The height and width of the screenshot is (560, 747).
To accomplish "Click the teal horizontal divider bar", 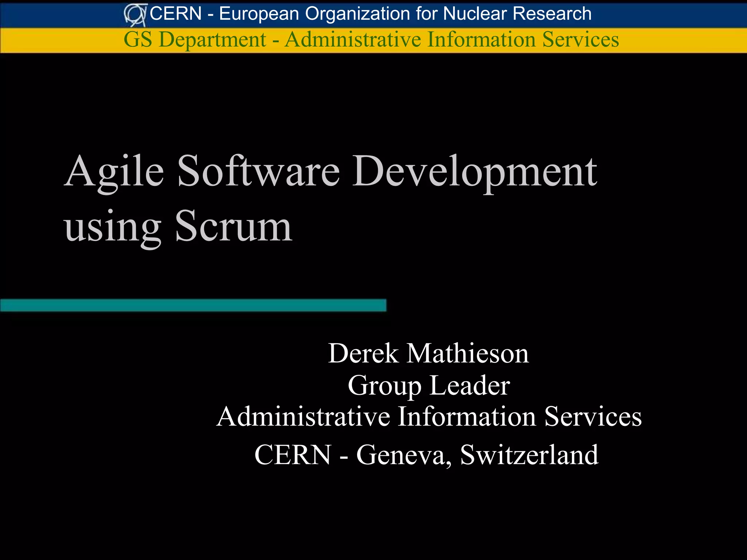I will point(193,305).
